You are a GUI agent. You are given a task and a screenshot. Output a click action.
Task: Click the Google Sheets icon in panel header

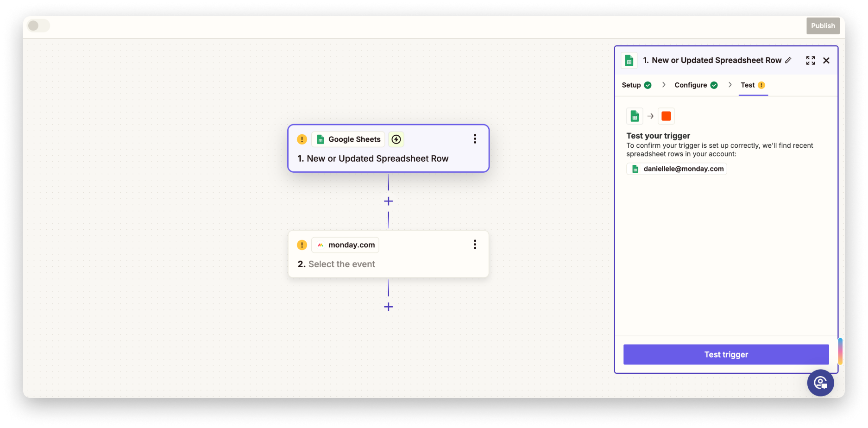pos(629,60)
